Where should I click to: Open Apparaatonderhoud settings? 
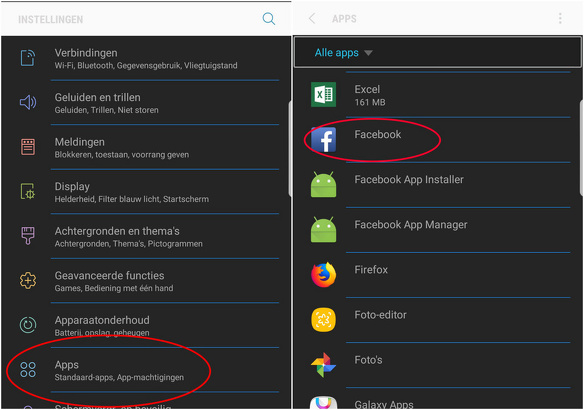pos(146,326)
